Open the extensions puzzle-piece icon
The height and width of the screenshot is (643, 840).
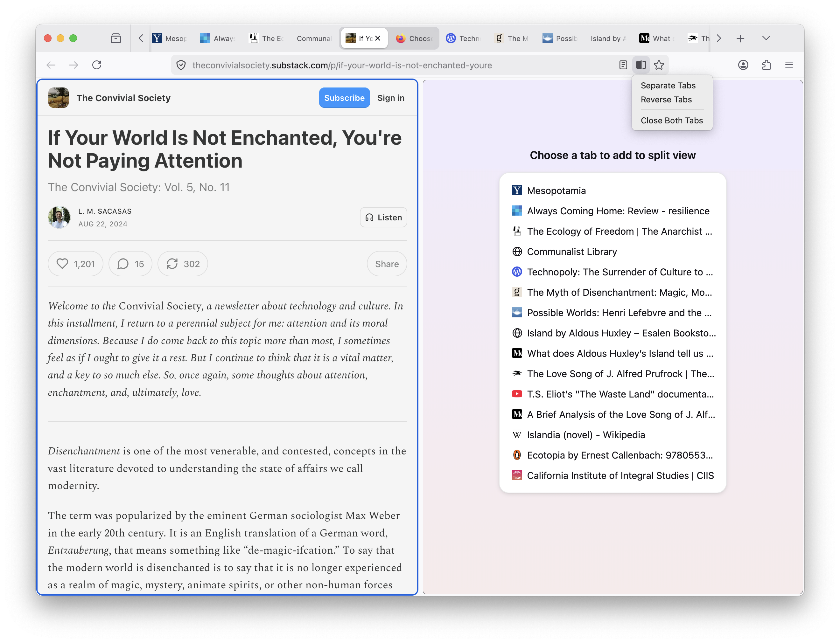coord(766,65)
